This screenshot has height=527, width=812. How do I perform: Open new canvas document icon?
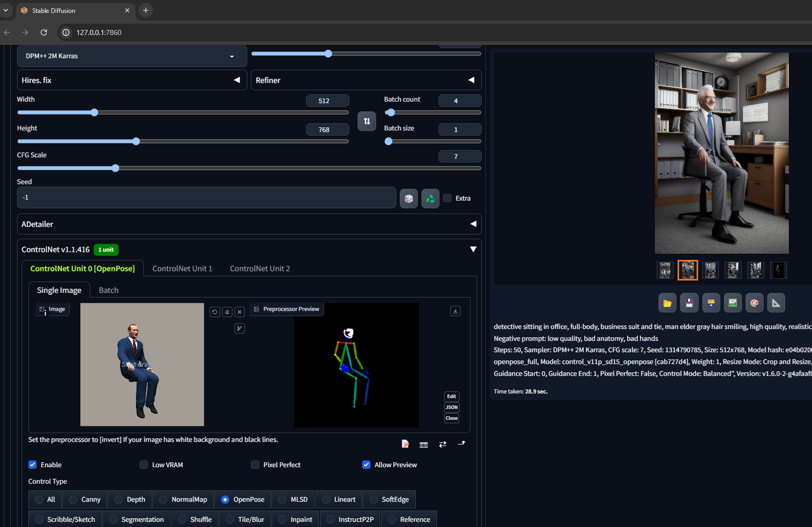pyautogui.click(x=405, y=444)
